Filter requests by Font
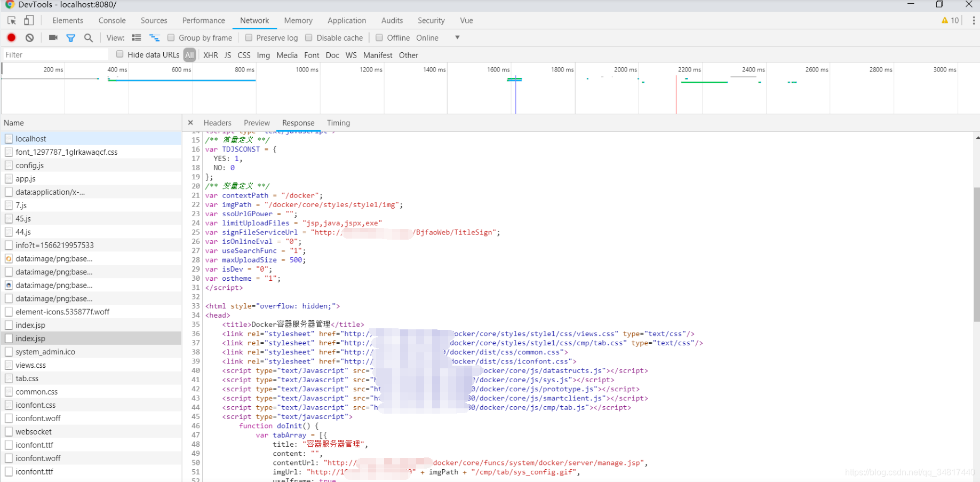Image resolution: width=980 pixels, height=482 pixels. click(312, 55)
